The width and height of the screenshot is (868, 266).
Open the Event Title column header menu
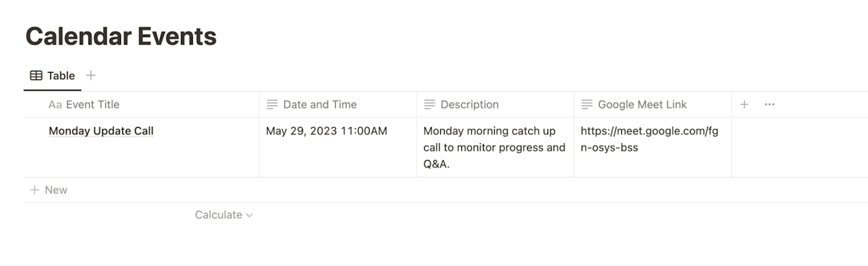click(93, 105)
